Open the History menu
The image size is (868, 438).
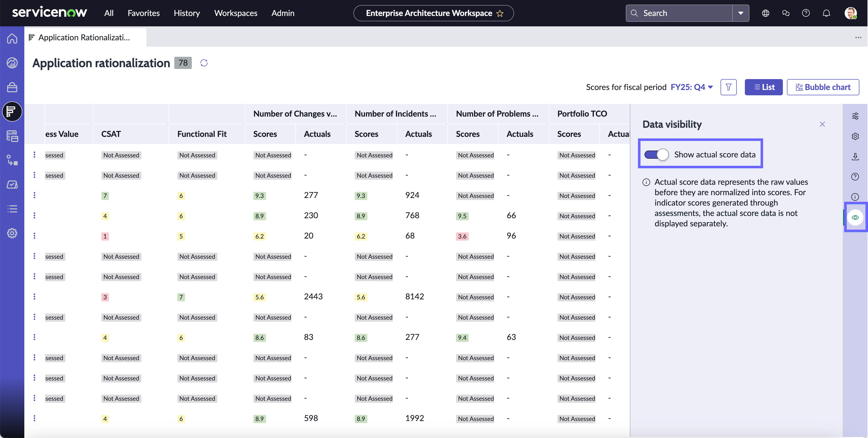187,13
